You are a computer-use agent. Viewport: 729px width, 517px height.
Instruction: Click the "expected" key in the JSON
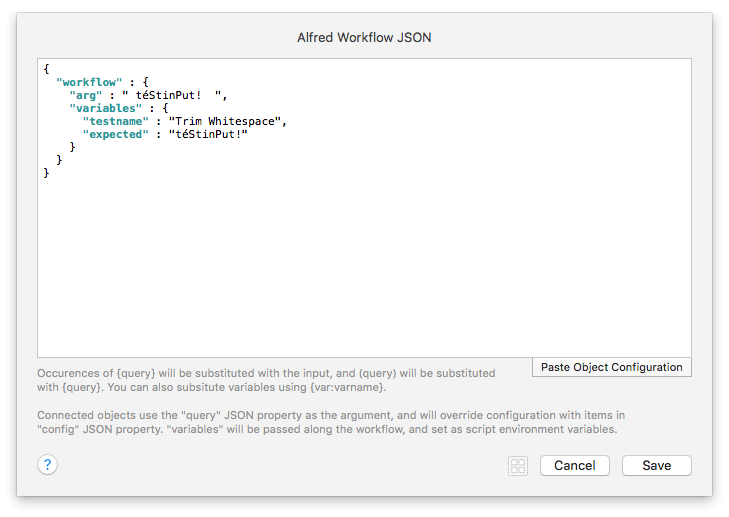click(x=116, y=134)
